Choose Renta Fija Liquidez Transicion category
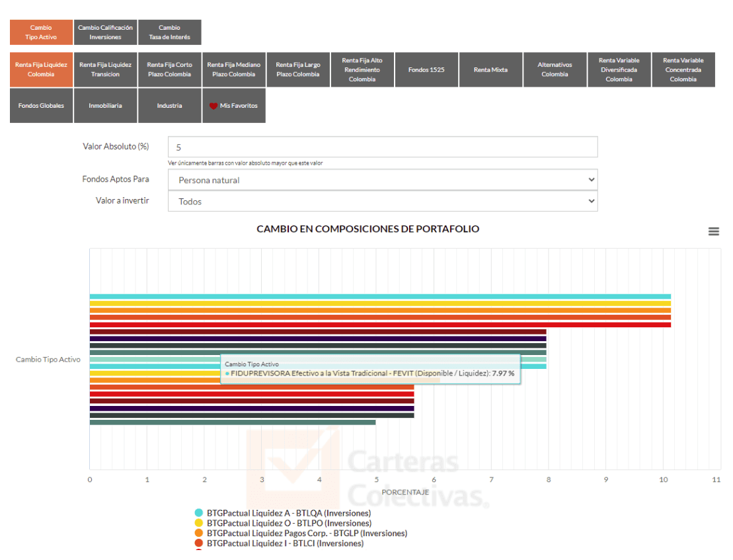Image resolution: width=733 pixels, height=560 pixels. click(105, 69)
